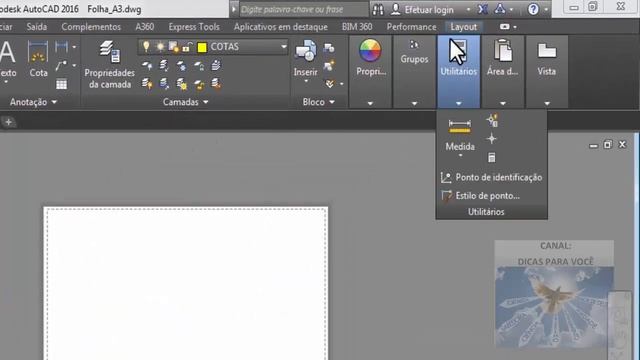Click the binoculars search icon
This screenshot has width=640, height=360.
[x=378, y=9]
